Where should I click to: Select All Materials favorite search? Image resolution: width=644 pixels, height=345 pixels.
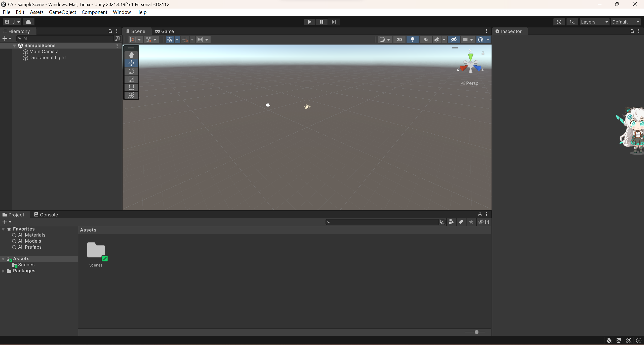click(x=32, y=235)
